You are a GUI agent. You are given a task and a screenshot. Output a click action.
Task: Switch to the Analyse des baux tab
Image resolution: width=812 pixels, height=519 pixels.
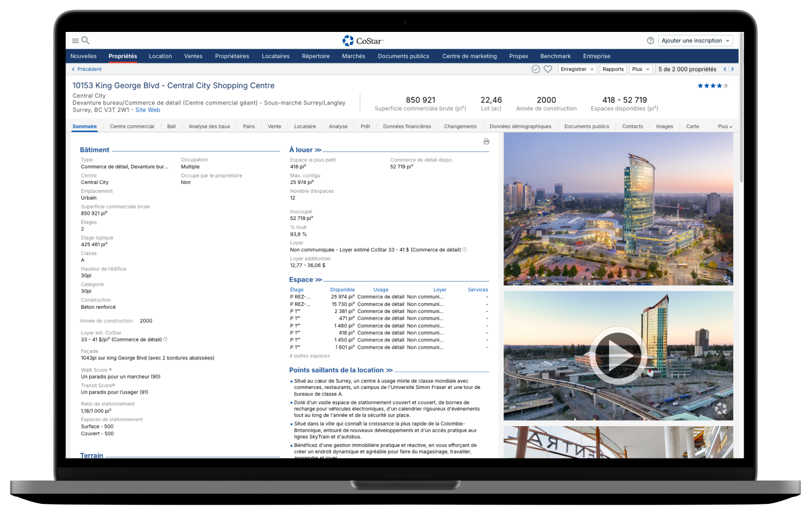coord(209,127)
